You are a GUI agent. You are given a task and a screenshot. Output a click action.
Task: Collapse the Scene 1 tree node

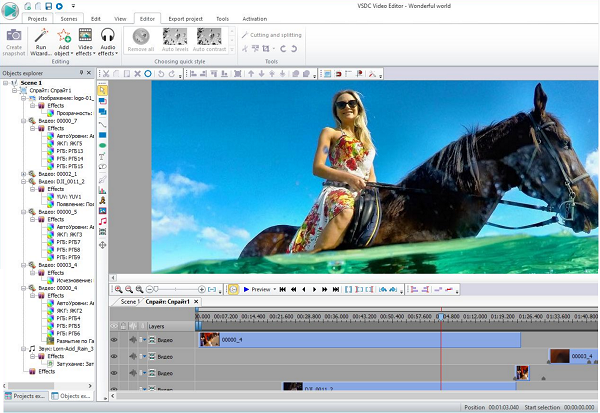6,83
